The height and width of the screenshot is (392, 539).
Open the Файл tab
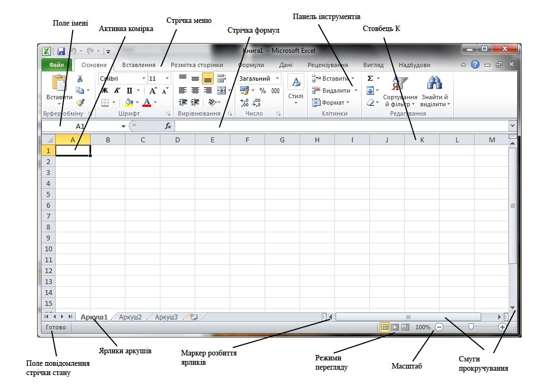pyautogui.click(x=56, y=64)
